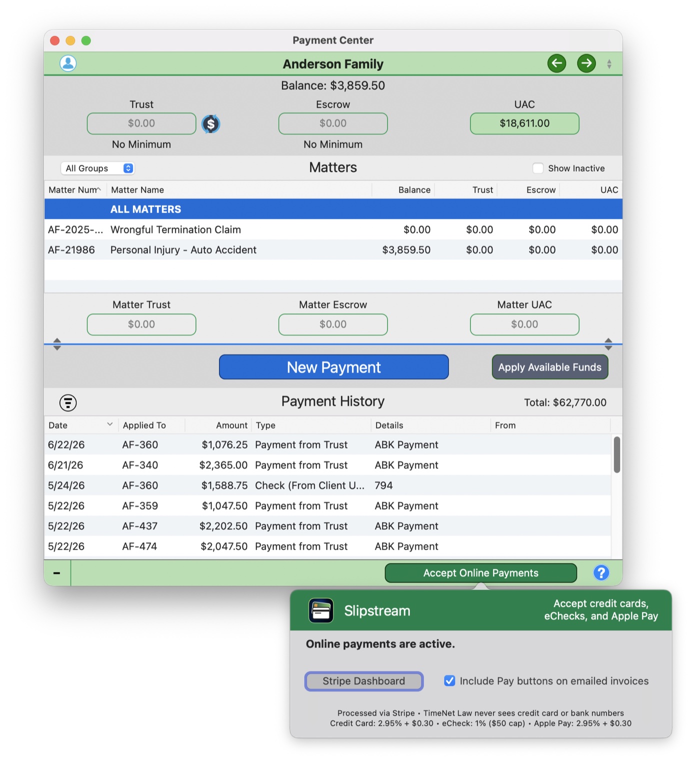Click the From column header
Image resolution: width=700 pixels, height=769 pixels.
(x=550, y=425)
